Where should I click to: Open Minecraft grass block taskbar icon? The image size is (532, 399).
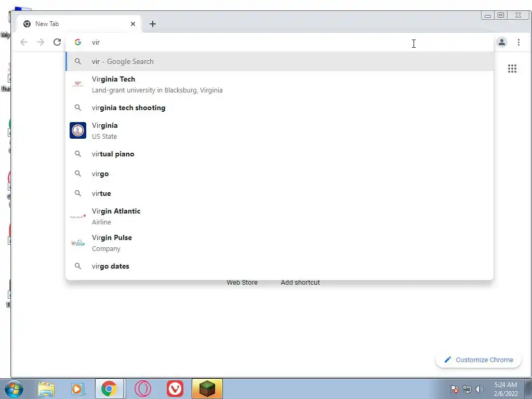pos(207,389)
